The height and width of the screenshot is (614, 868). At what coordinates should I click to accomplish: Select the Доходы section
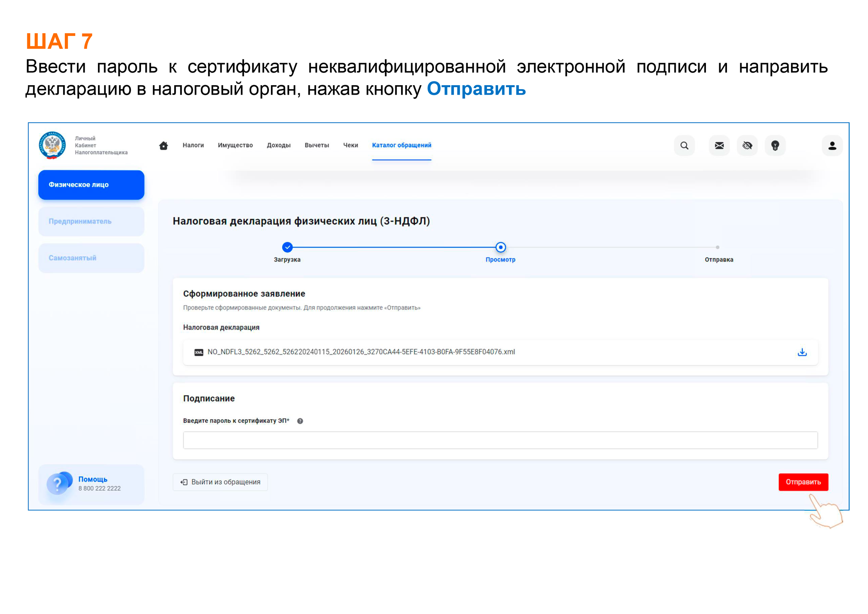click(279, 145)
